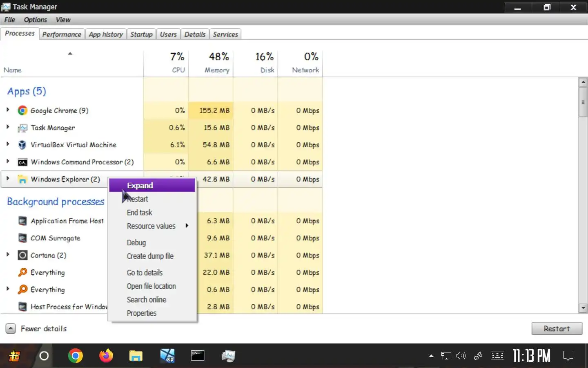588x368 pixels.
Task: Switch to the Details tab
Action: [195, 34]
